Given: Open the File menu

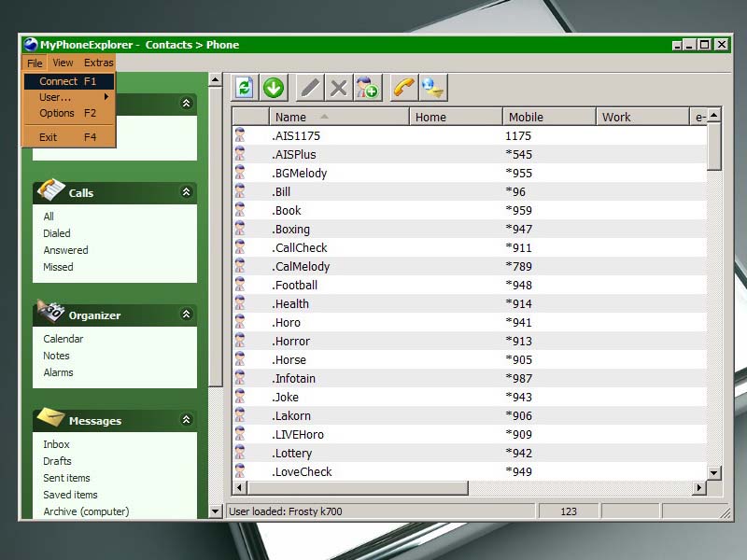Looking at the screenshot, I should coord(35,63).
